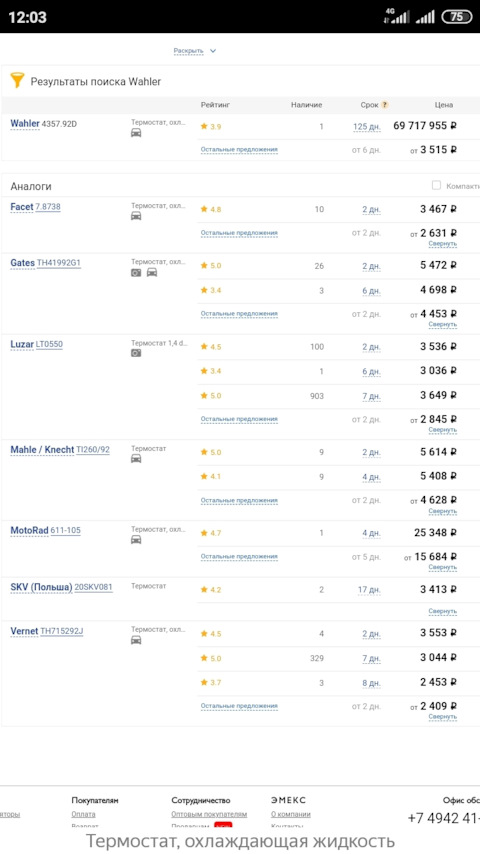Show remaining offers for Wahler
Viewport: 480px width, 854px height.
[x=239, y=149]
